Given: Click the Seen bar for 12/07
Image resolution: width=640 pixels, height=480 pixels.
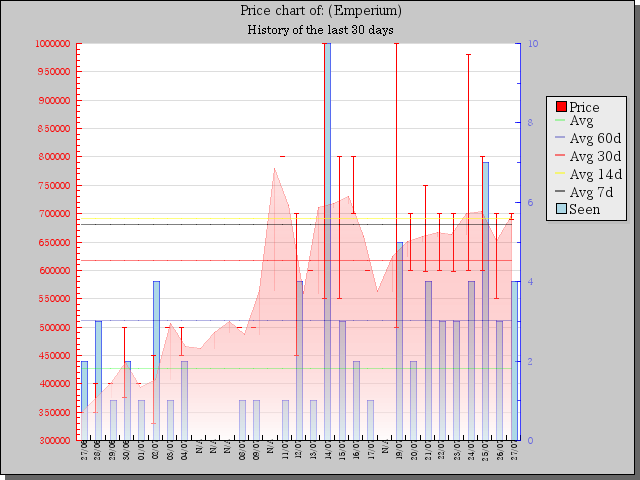Looking at the screenshot, I should click(x=300, y=361).
